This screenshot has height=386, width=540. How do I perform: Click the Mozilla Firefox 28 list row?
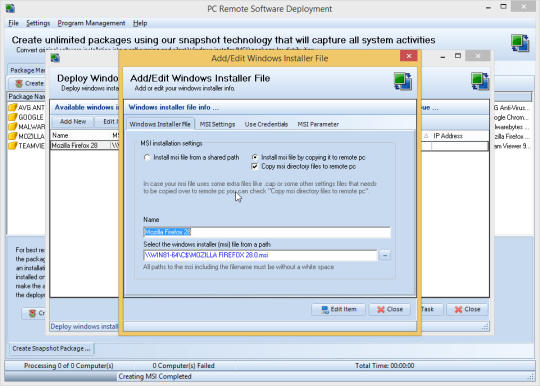coord(85,146)
